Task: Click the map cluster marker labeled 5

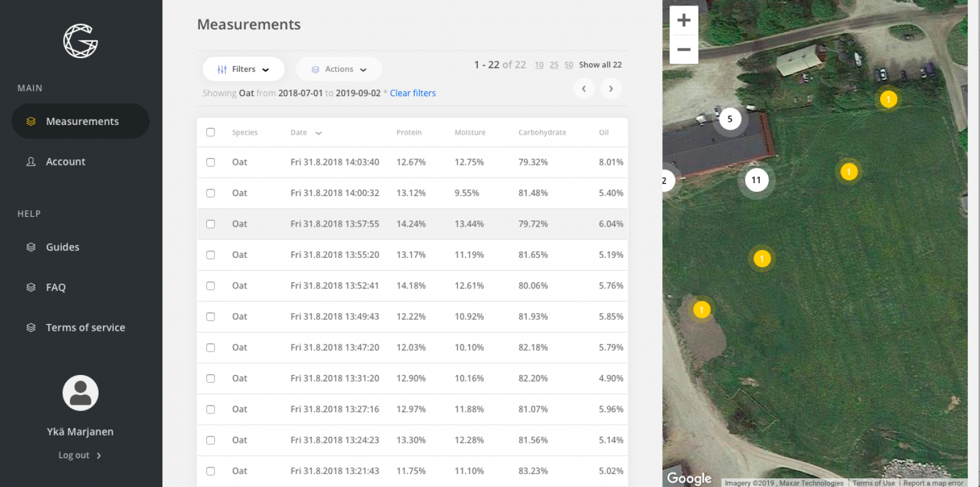Action: (x=729, y=119)
